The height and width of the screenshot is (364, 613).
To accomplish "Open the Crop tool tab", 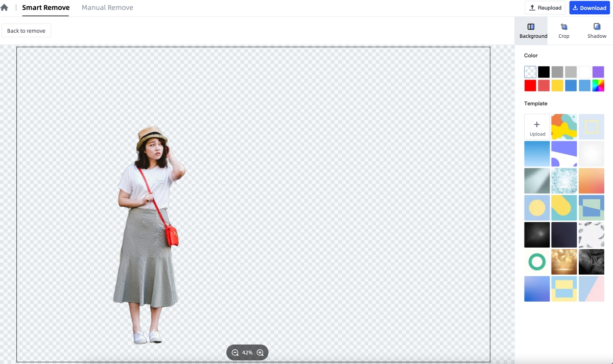I will click(x=563, y=31).
